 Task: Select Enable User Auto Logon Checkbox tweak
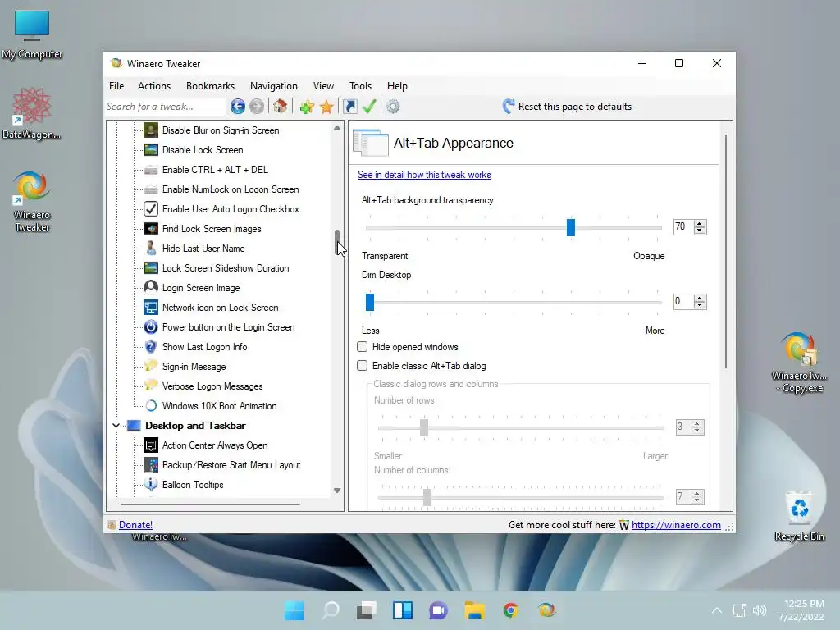231,209
